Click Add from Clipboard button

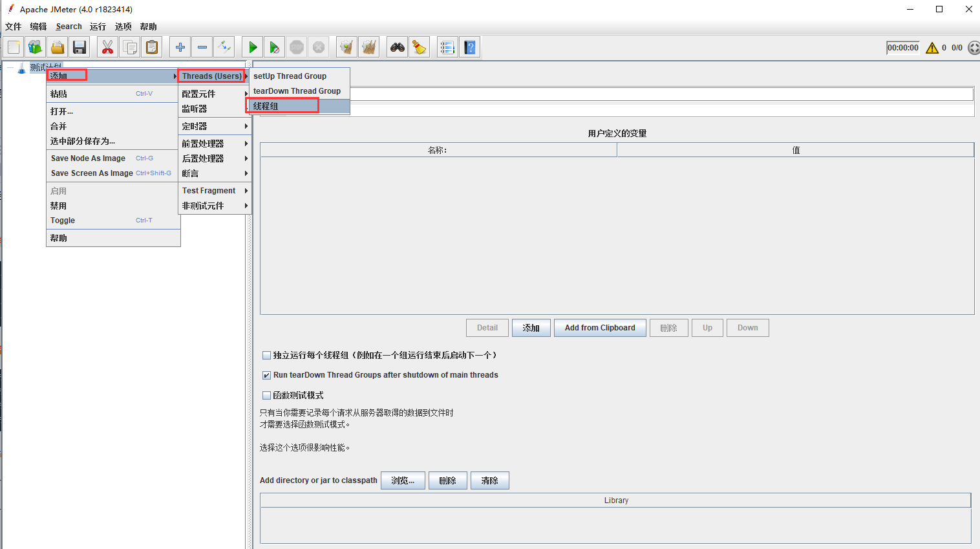tap(600, 328)
